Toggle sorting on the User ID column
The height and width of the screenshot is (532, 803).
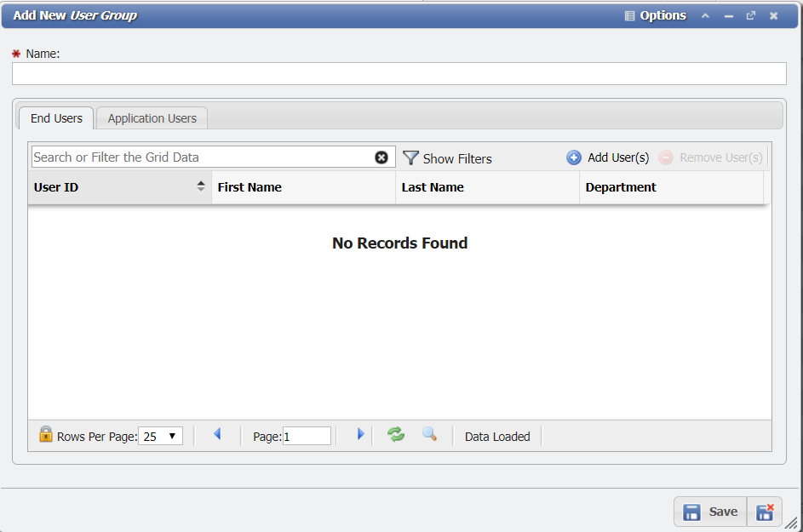point(202,186)
